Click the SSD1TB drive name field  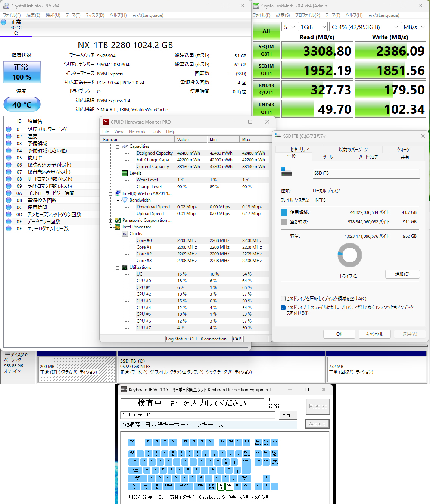[366, 173]
